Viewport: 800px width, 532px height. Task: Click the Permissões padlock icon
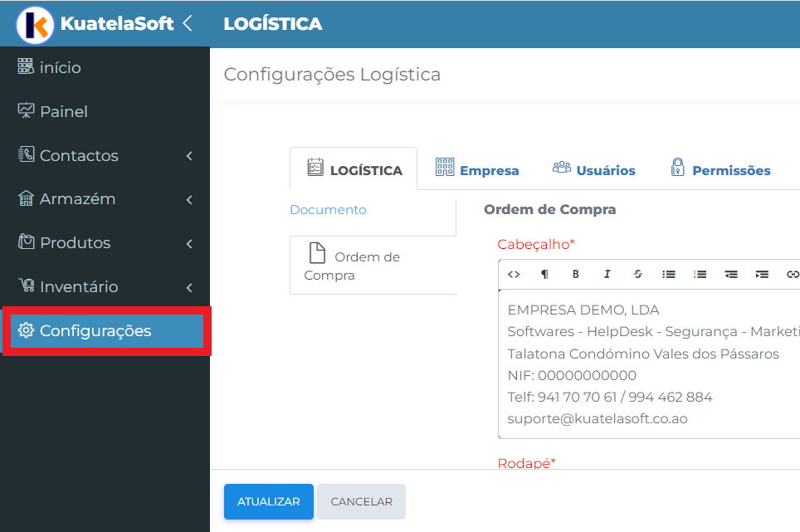pos(677,167)
